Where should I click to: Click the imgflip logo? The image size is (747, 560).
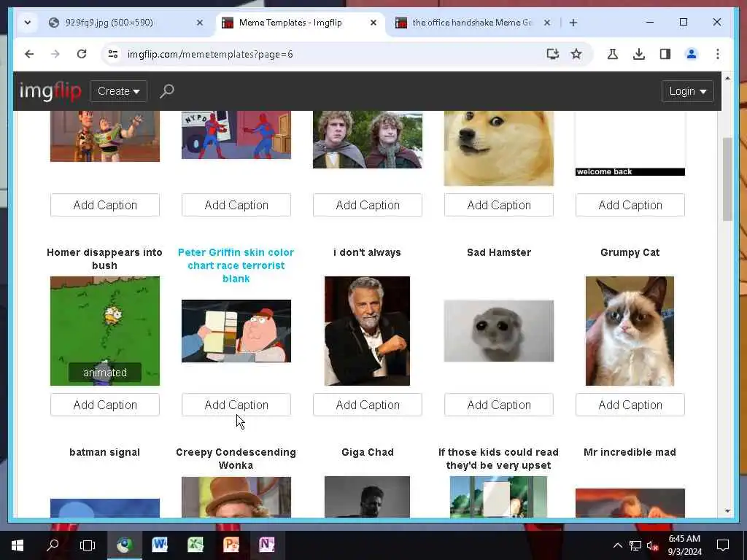point(50,91)
